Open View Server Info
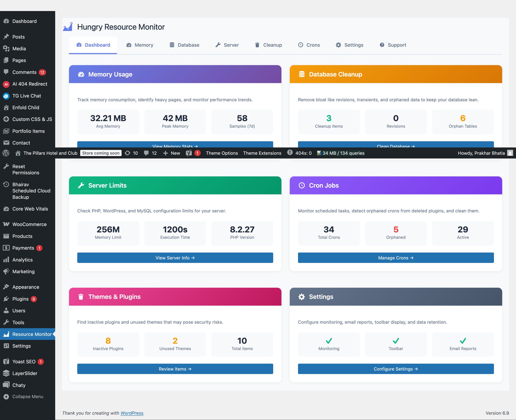 [175, 258]
